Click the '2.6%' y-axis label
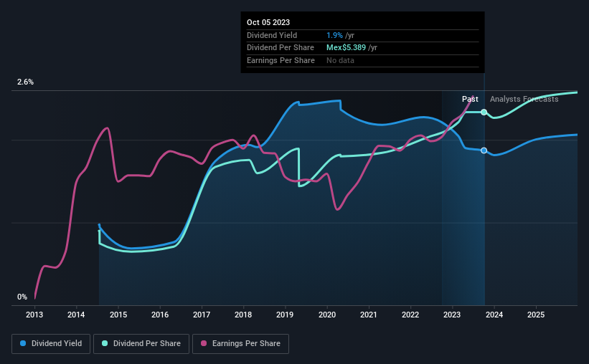This screenshot has height=364, width=589. click(25, 82)
